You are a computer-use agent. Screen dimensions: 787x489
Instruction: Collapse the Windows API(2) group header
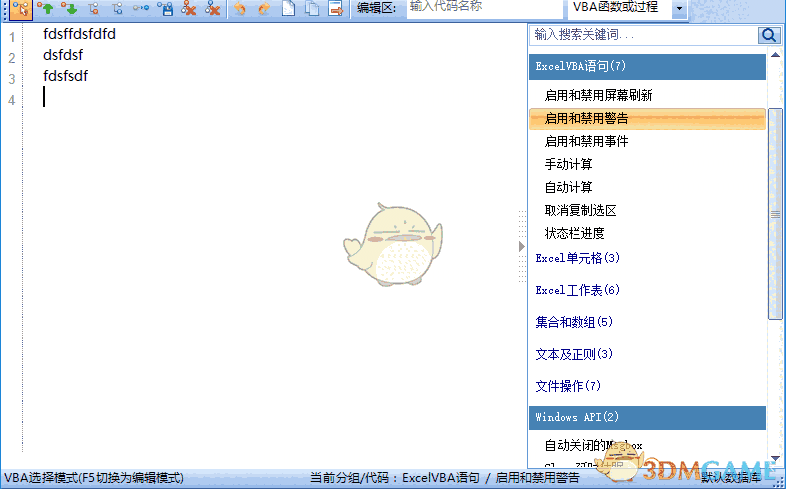pyautogui.click(x=647, y=418)
